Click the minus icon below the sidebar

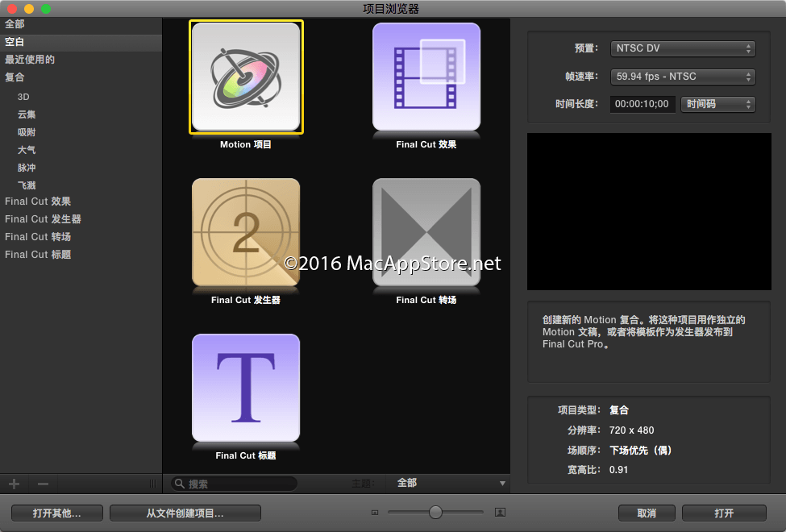[x=44, y=484]
